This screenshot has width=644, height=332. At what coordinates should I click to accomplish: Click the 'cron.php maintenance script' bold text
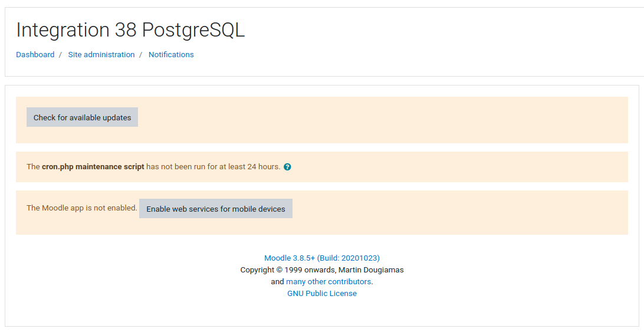point(93,167)
